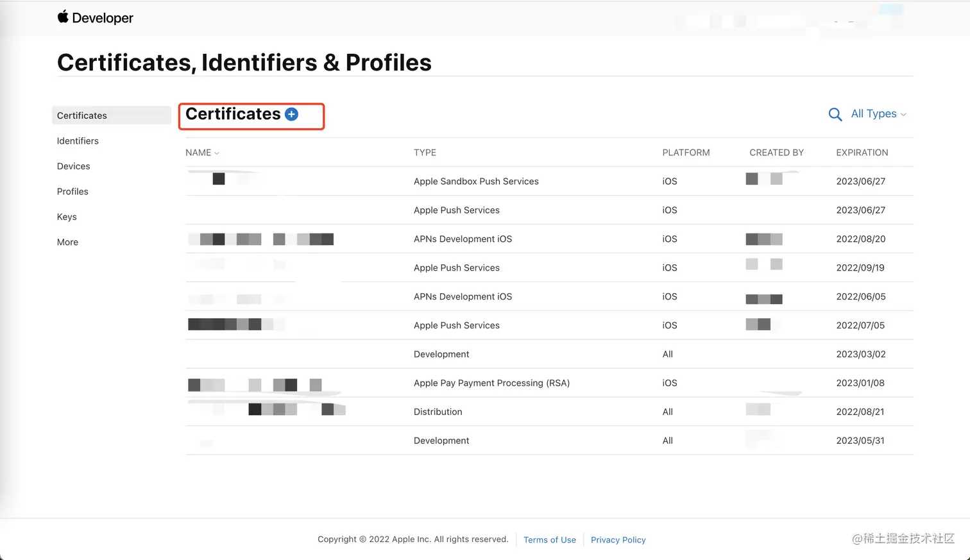This screenshot has height=560, width=970.
Task: Select the Development certificate expiring 2023/05/31
Action: [x=441, y=441]
